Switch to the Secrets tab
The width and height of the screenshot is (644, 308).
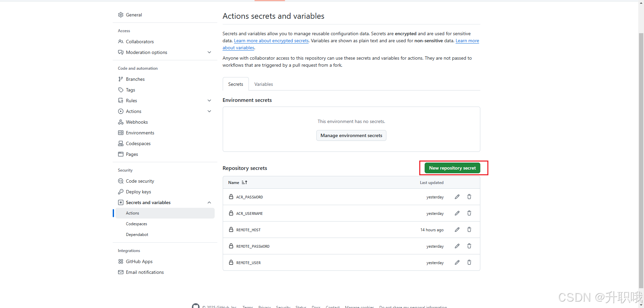point(235,84)
